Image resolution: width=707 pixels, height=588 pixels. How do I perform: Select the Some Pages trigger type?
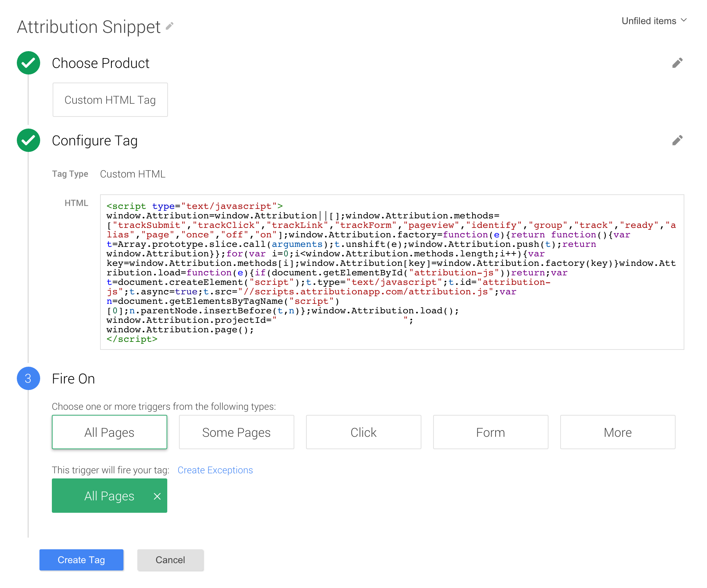click(236, 432)
